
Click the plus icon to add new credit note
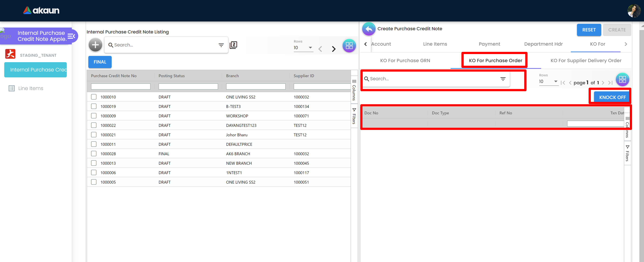(95, 45)
